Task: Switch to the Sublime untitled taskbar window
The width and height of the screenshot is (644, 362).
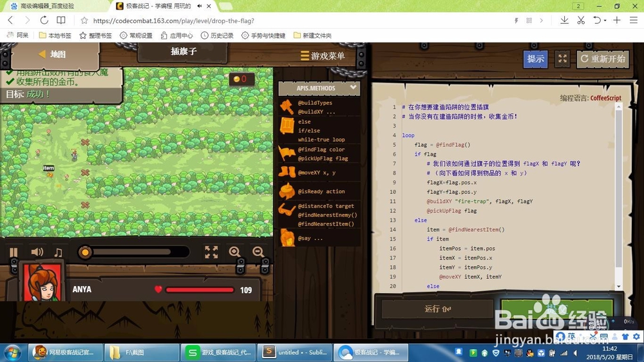Action: click(x=294, y=352)
